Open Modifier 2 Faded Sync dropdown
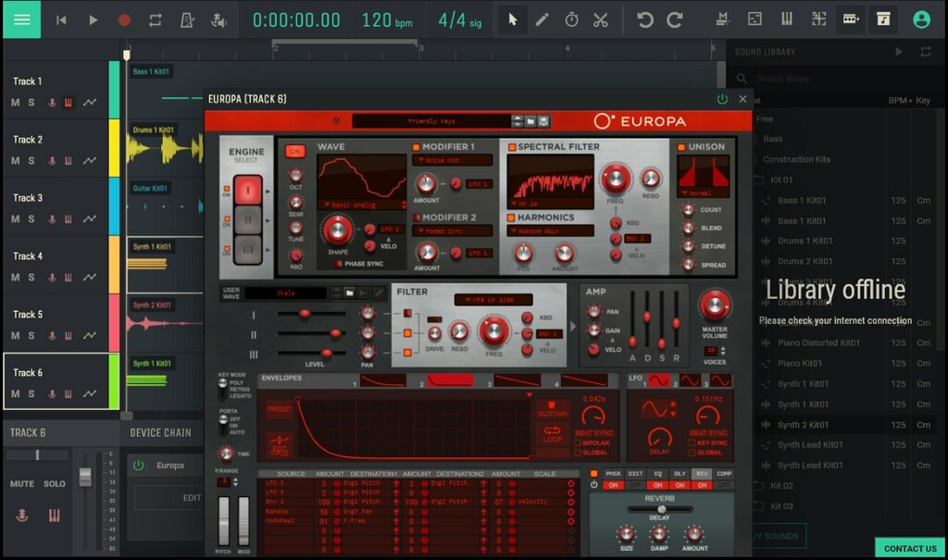This screenshot has width=948, height=560. point(452,231)
